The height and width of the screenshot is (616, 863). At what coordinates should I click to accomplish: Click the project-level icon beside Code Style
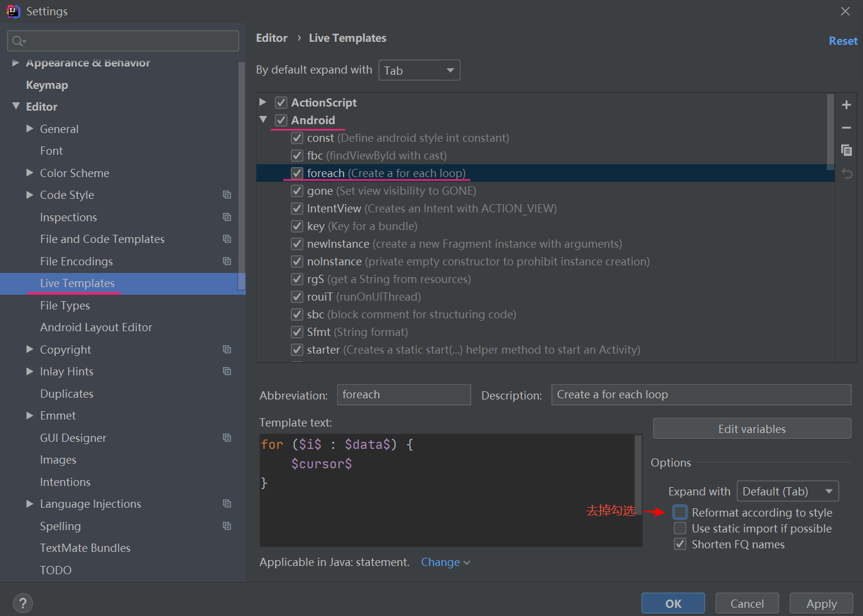(226, 195)
